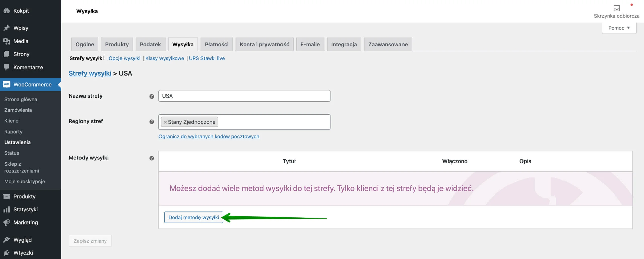Viewport: 644px width, 259px height.
Task: Click the Wygląd paintbrush icon
Action: (7, 240)
